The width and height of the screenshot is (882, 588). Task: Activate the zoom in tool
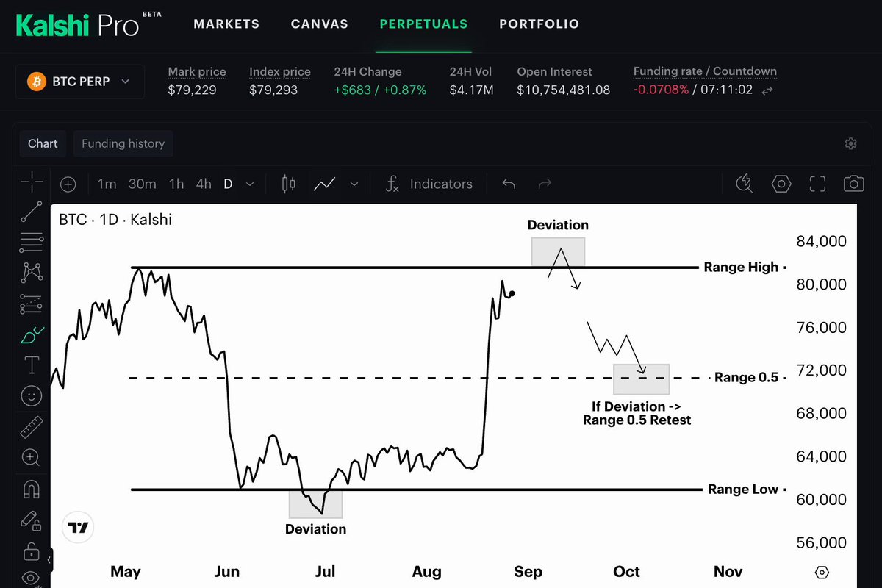point(31,457)
